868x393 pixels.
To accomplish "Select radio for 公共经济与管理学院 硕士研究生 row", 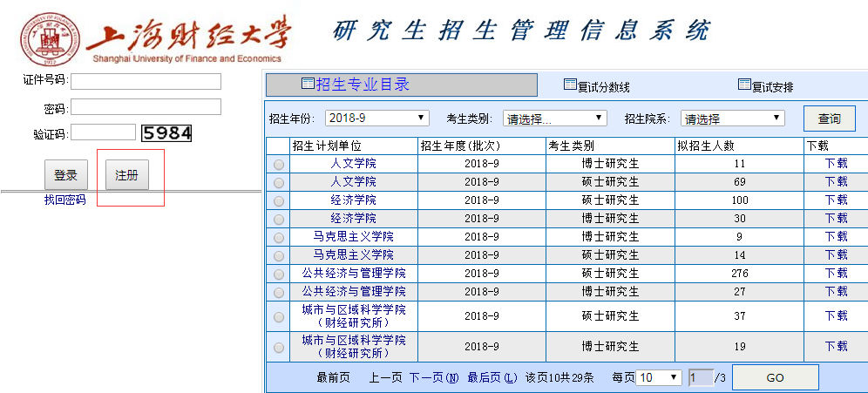I will tap(278, 274).
